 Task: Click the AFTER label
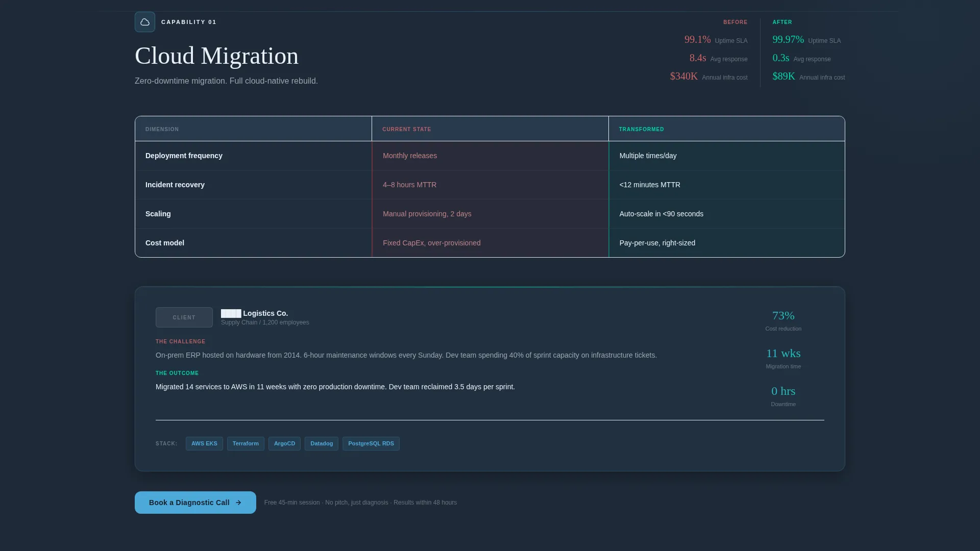tap(782, 22)
